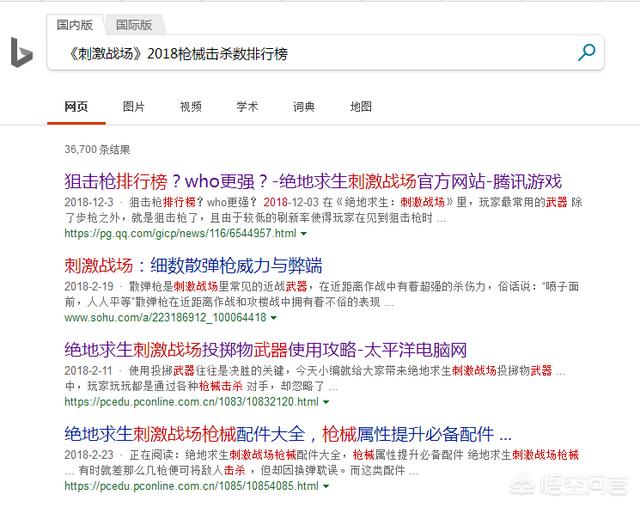The height and width of the screenshot is (507, 640).
Task: Open result 绝地求生刺激战场投掷物武器使用攻略
Action: click(265, 350)
